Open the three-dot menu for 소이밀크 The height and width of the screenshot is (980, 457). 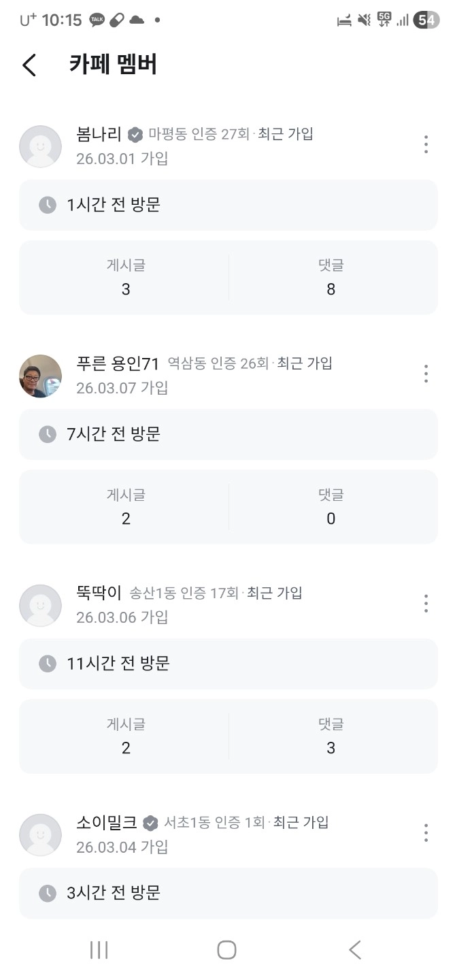tap(426, 832)
